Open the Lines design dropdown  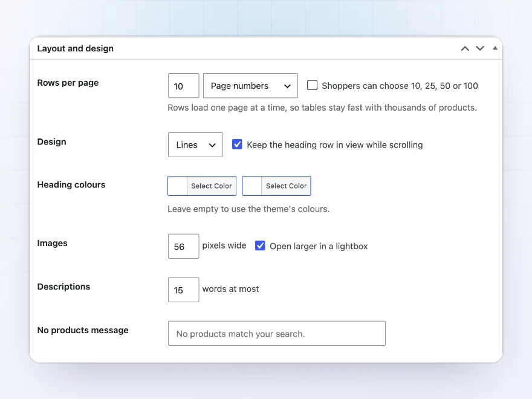[195, 145]
